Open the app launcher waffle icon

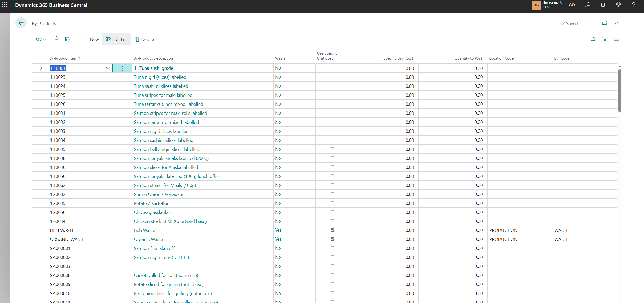click(x=5, y=5)
